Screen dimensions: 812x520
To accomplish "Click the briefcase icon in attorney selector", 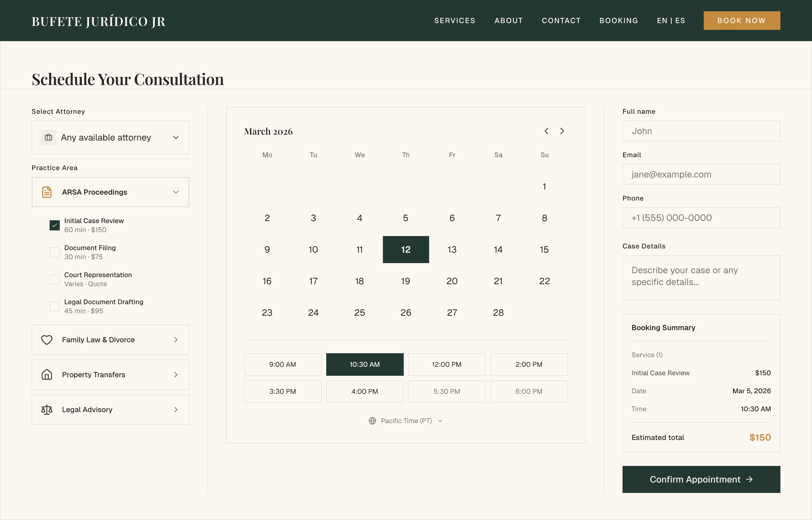I will [48, 137].
